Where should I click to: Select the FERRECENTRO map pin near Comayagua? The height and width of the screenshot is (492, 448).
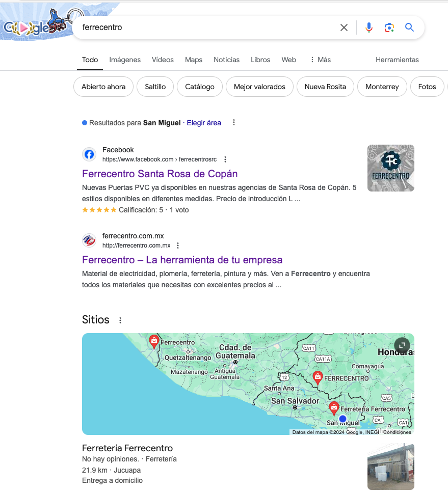[x=318, y=378]
